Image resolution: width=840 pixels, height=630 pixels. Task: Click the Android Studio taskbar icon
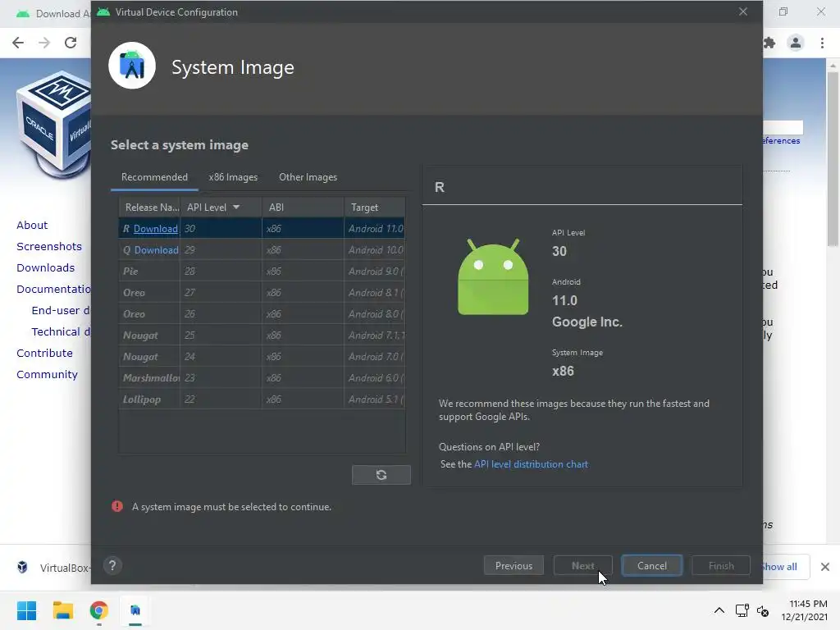pos(135,610)
